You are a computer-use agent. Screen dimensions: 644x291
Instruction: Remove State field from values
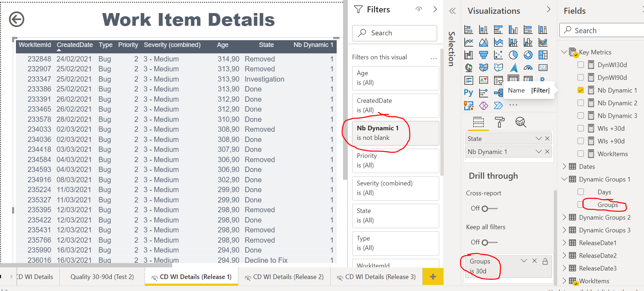pos(547,138)
